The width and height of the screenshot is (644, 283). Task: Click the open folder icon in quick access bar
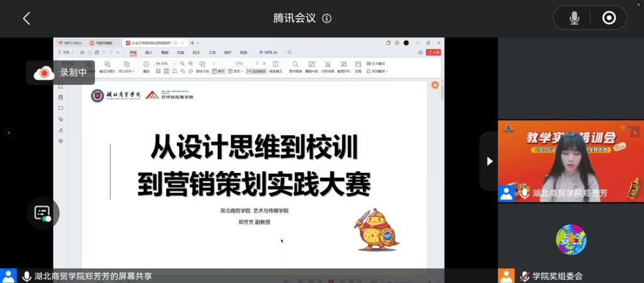tap(82, 53)
